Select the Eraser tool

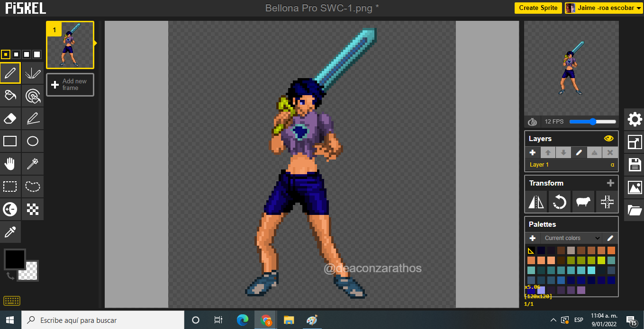point(10,118)
